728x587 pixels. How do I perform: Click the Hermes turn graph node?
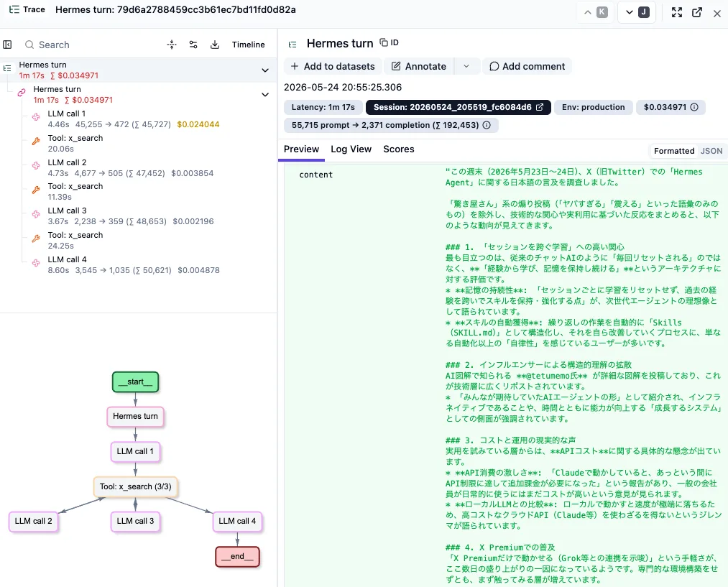135,416
